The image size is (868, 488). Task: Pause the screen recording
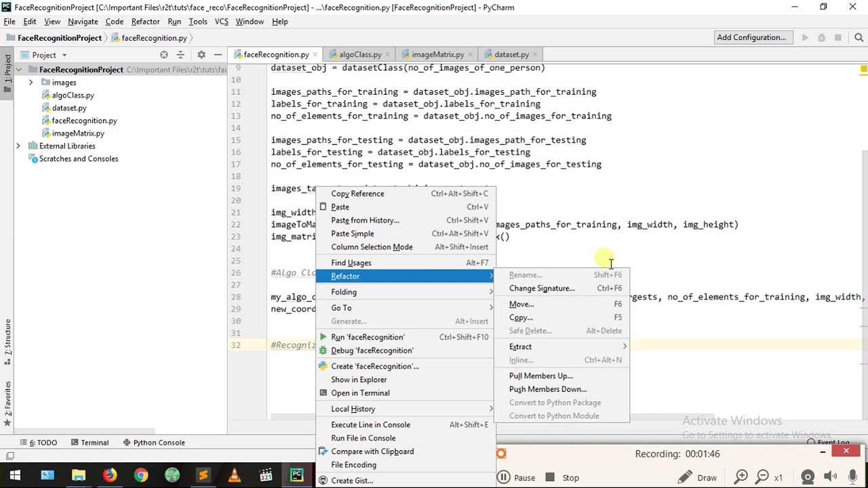(516, 478)
